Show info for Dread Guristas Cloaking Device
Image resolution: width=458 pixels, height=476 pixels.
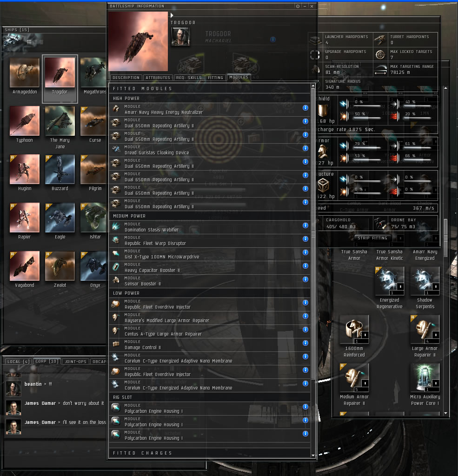pos(305,148)
